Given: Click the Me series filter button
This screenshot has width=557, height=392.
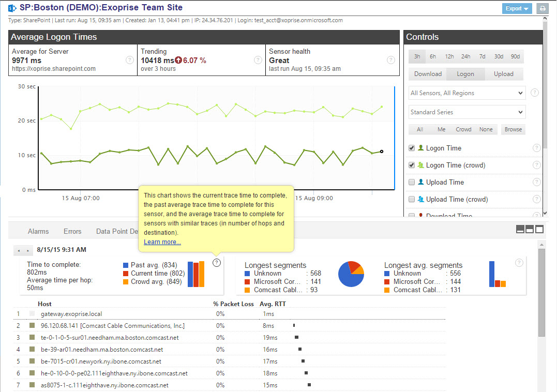Looking at the screenshot, I should (442, 129).
